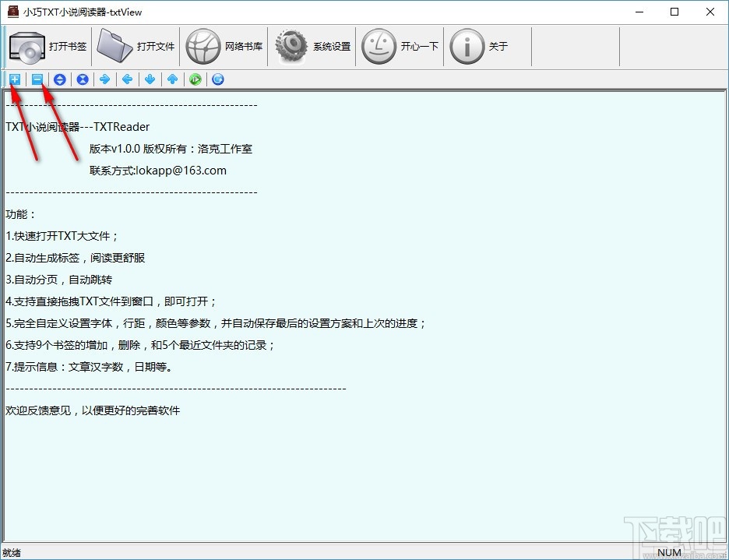Viewport: 729px width, 560px height.
Task: Click line 4.支持直接拖拽TXT文件到窗口
Action: 111,302
